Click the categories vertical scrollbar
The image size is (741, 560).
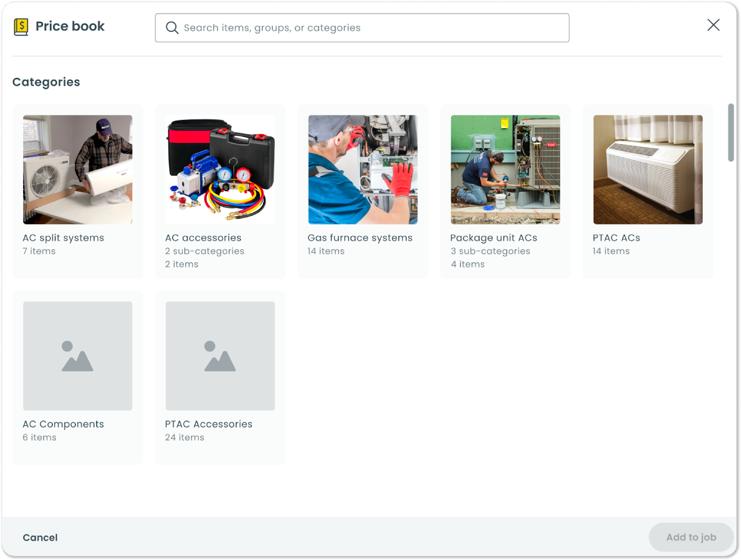coord(731,132)
